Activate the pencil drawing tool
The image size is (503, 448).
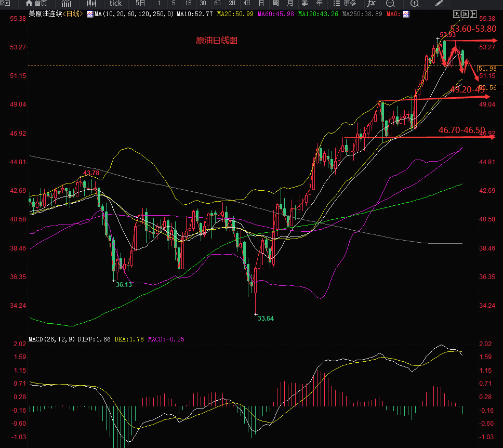(439, 3)
